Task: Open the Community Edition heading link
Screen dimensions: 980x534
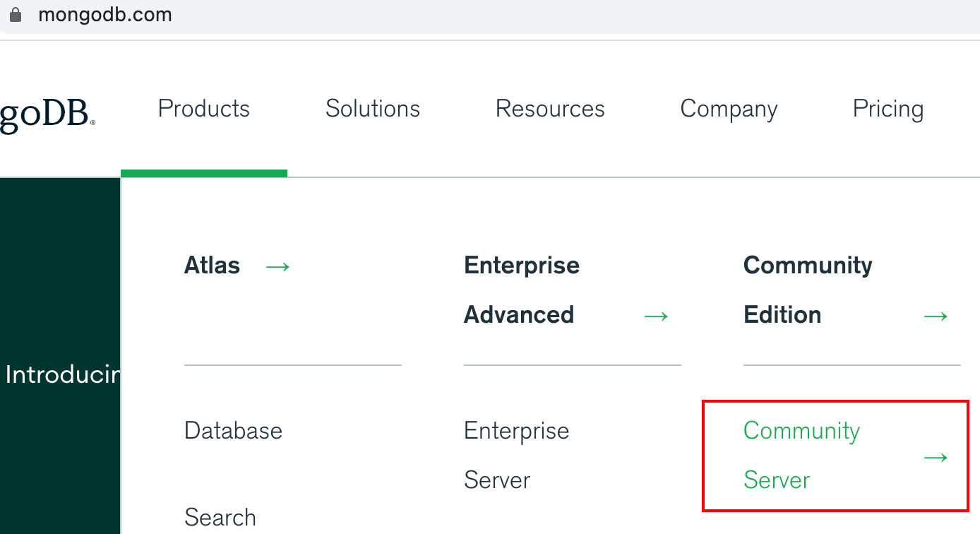Action: tap(808, 290)
